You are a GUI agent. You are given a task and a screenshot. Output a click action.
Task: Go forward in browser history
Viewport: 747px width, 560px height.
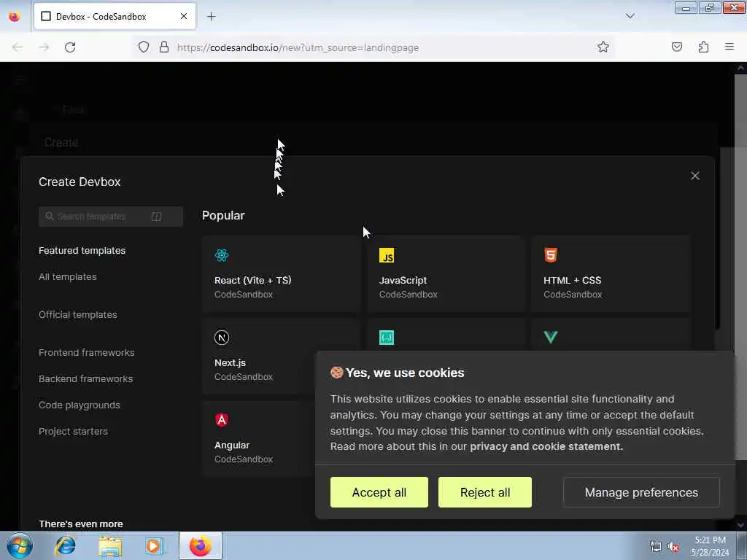pos(44,47)
